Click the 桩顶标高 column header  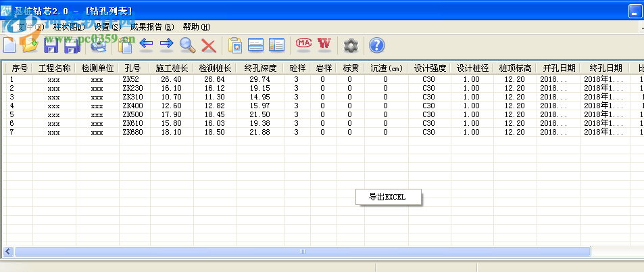(515, 68)
